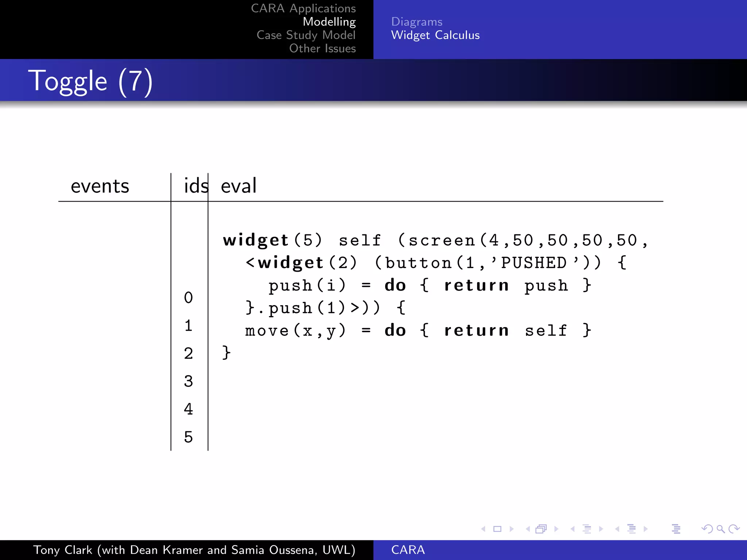Jump to Other Issues section
The image size is (747, 560).
[x=322, y=48]
